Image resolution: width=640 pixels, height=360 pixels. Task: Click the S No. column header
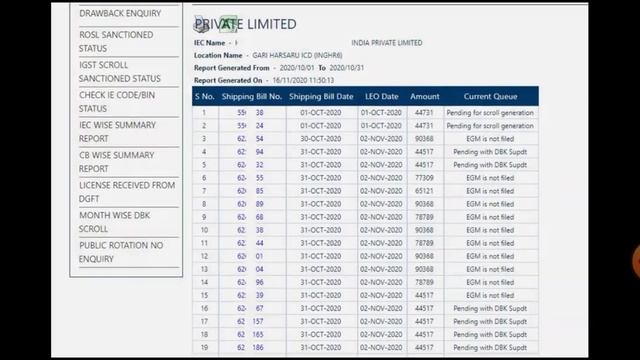tap(204, 97)
